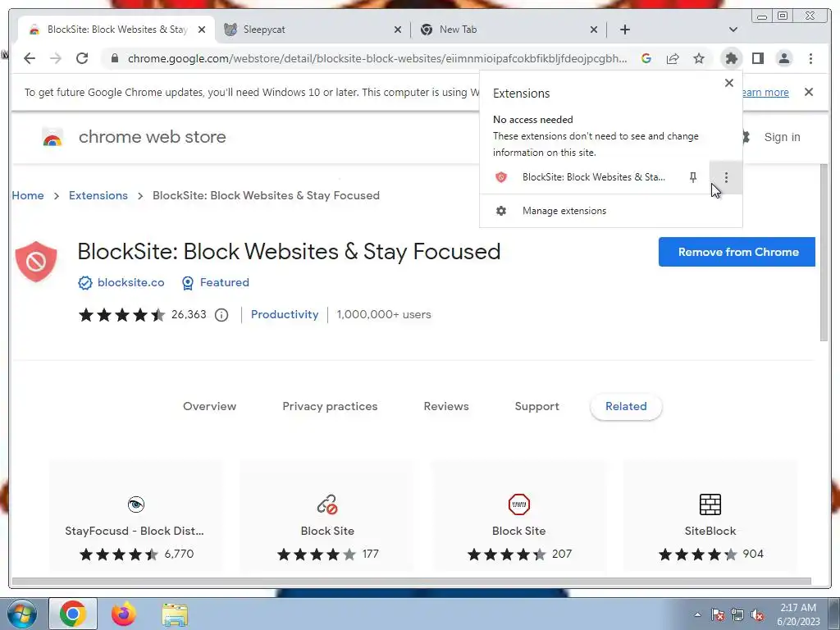Click Remove from Chrome button
The image size is (840, 630).
click(737, 252)
